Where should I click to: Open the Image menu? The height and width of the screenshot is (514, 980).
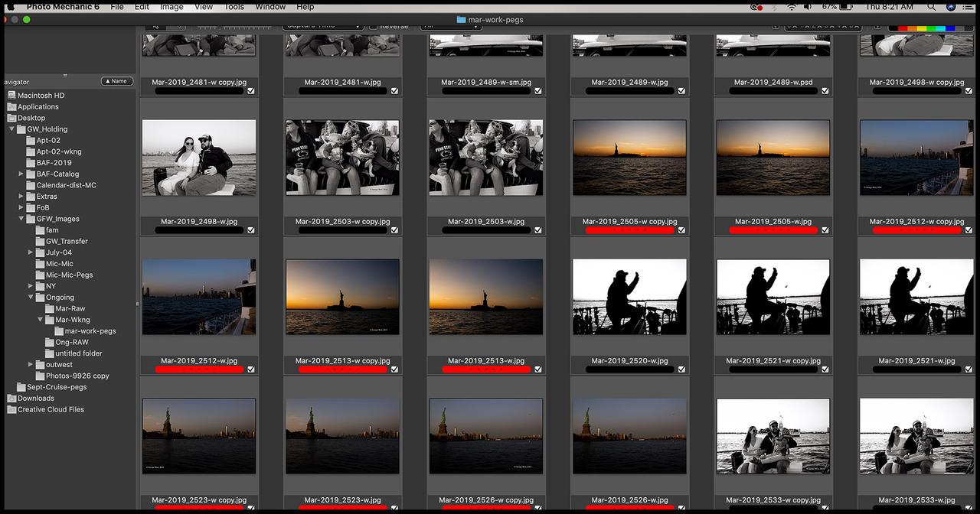point(171,7)
